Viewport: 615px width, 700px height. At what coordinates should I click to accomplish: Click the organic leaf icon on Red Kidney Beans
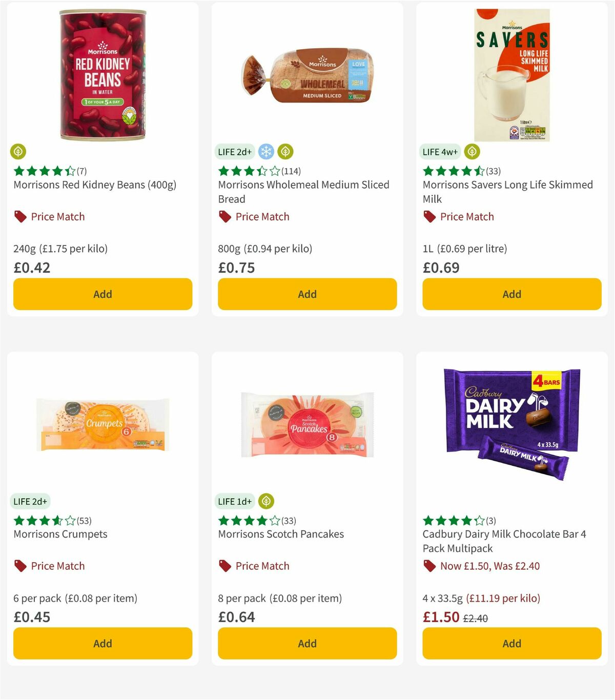pos(18,152)
